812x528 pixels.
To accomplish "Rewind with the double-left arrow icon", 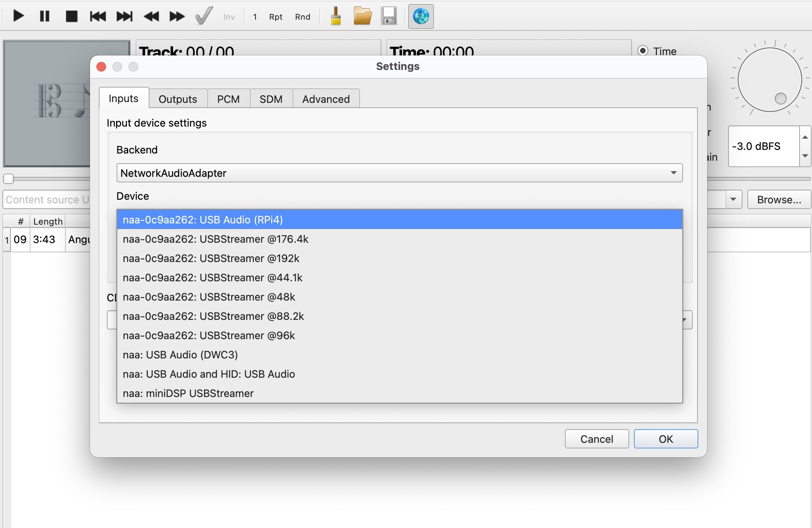I will pos(151,16).
